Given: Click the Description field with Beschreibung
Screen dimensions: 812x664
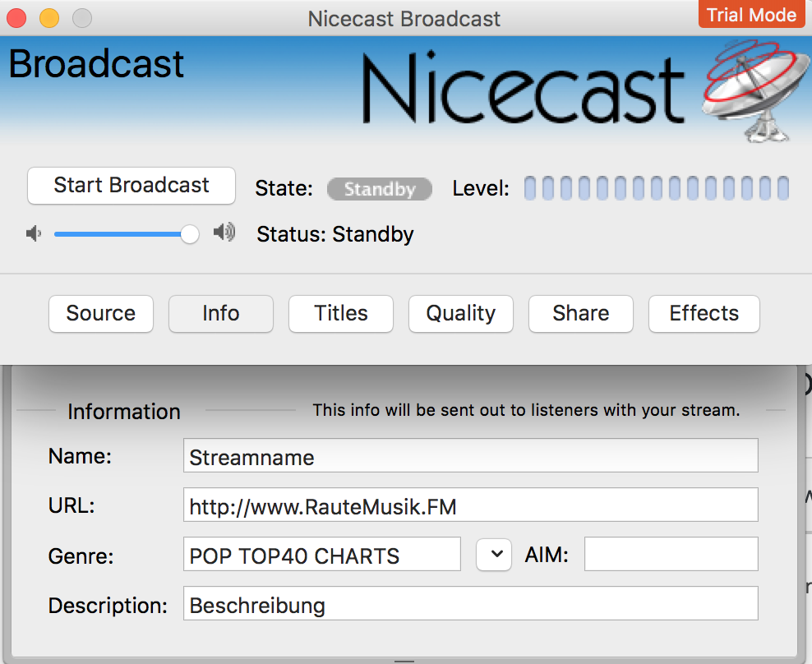Looking at the screenshot, I should point(470,603).
